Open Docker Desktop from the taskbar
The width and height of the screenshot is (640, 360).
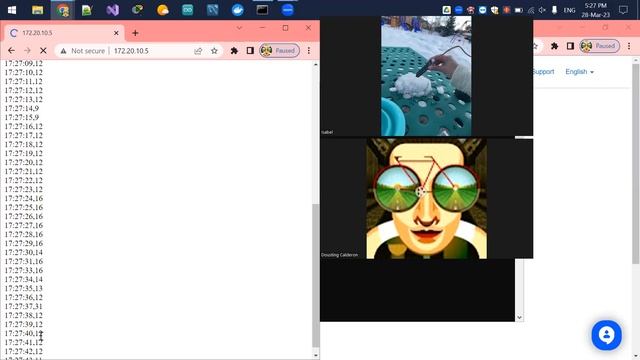238,10
